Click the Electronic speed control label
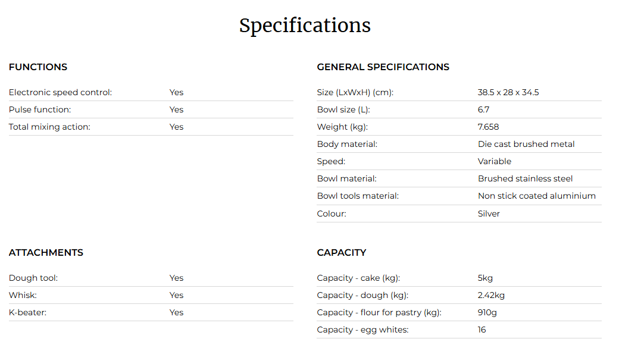This screenshot has height=345, width=644. click(60, 92)
